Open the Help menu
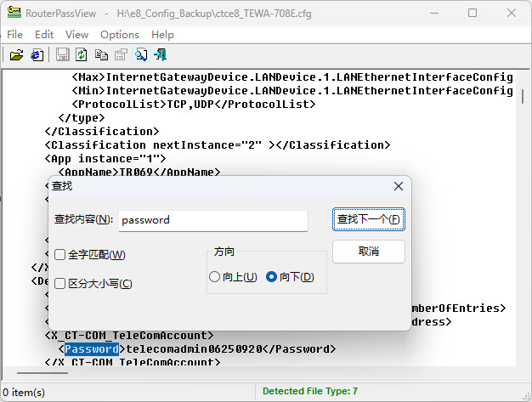The image size is (532, 402). tap(162, 35)
